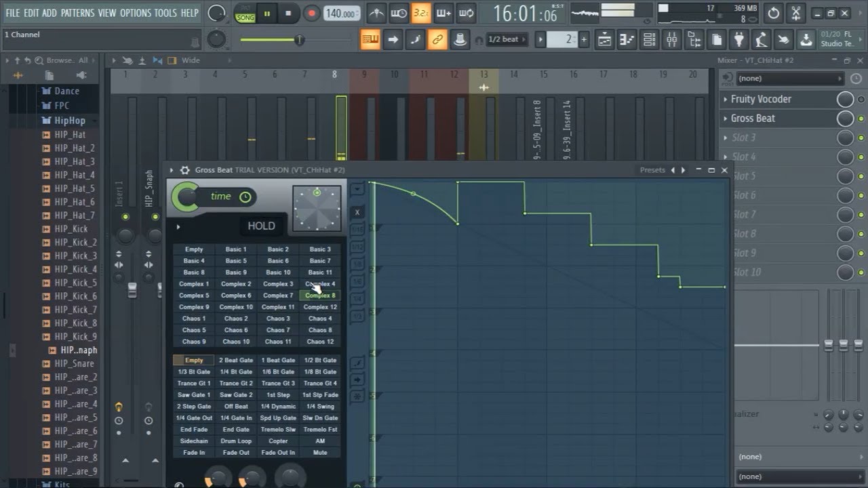
Task: Select the Basic 1 time preset
Action: click(x=236, y=249)
